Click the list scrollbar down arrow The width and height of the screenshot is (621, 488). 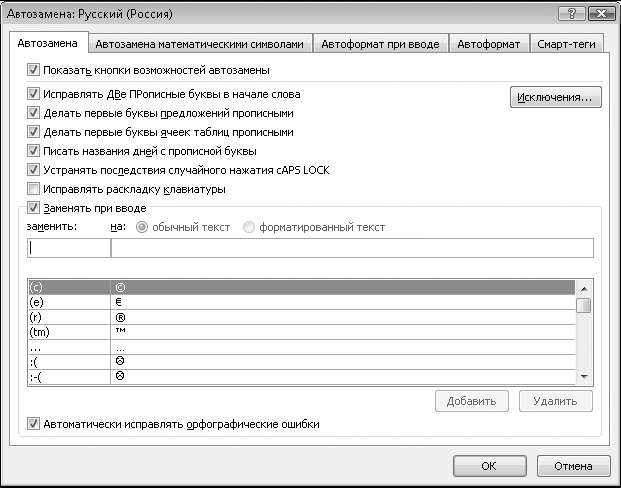click(x=584, y=377)
